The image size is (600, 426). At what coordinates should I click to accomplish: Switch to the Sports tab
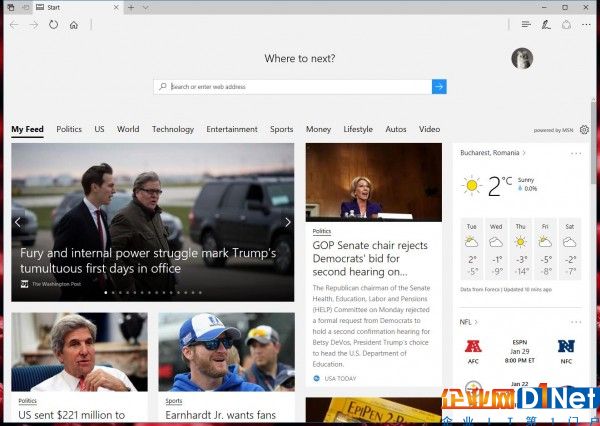point(281,129)
